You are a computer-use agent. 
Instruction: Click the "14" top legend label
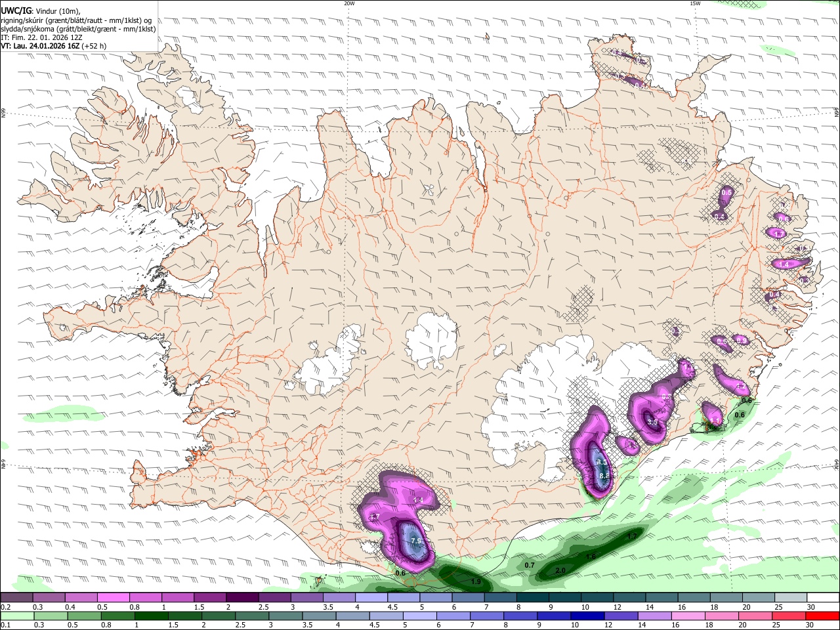[x=650, y=607]
